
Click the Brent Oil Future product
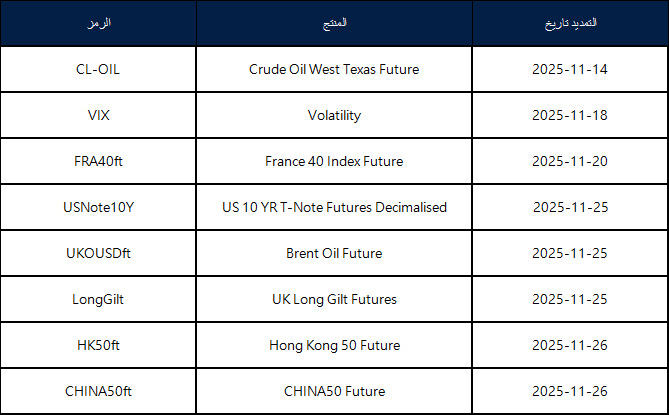point(334,254)
